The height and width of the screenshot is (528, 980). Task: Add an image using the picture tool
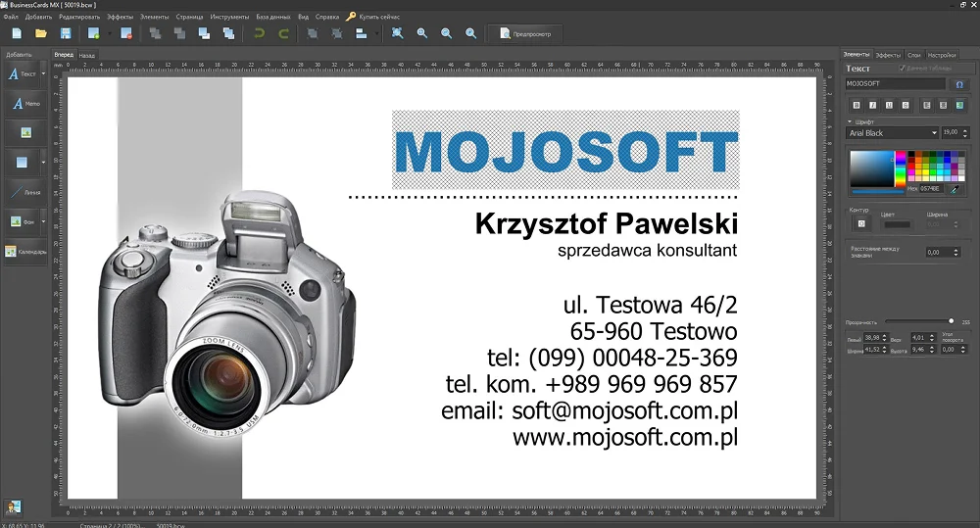coord(25,132)
